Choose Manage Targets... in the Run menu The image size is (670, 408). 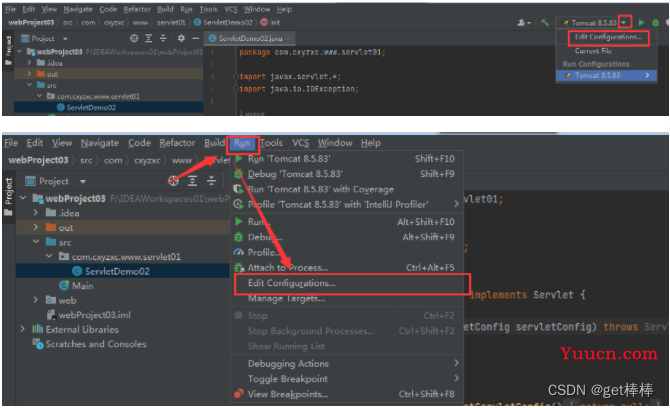point(347,299)
